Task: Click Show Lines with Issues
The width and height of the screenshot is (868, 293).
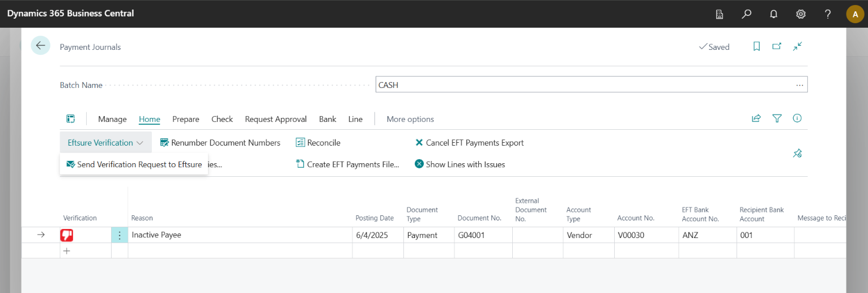Action: (460, 164)
